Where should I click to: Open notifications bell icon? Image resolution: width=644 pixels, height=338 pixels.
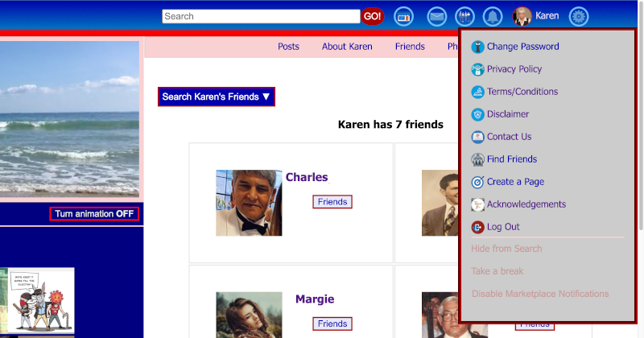pos(491,16)
